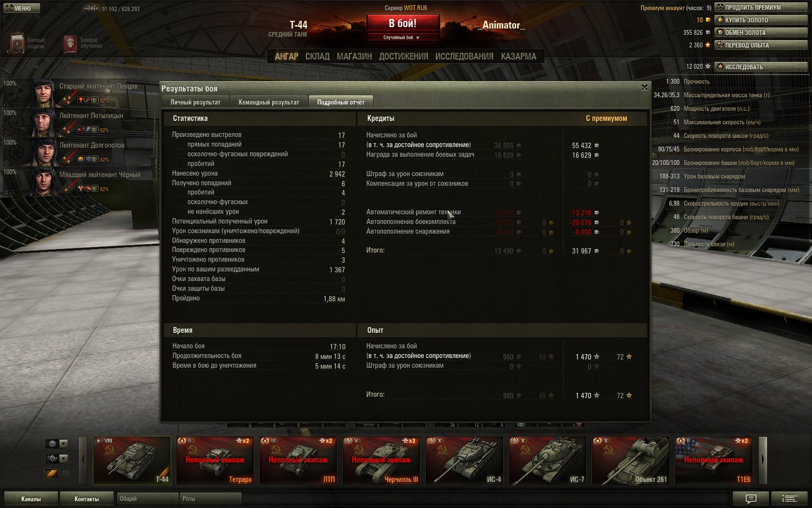Click second skill icon of Долгополов
This screenshot has height=508, width=812.
coord(88,159)
